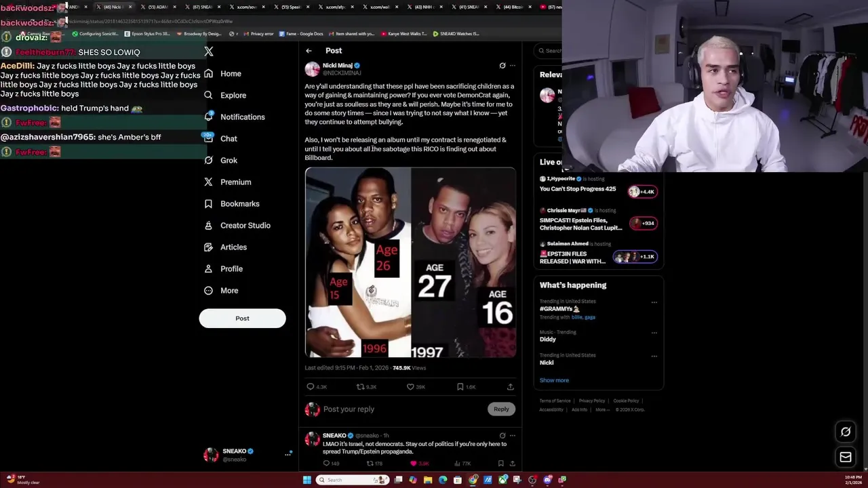Click the Diddy trending topic
Viewport: 868px width, 488px height.
click(x=548, y=340)
